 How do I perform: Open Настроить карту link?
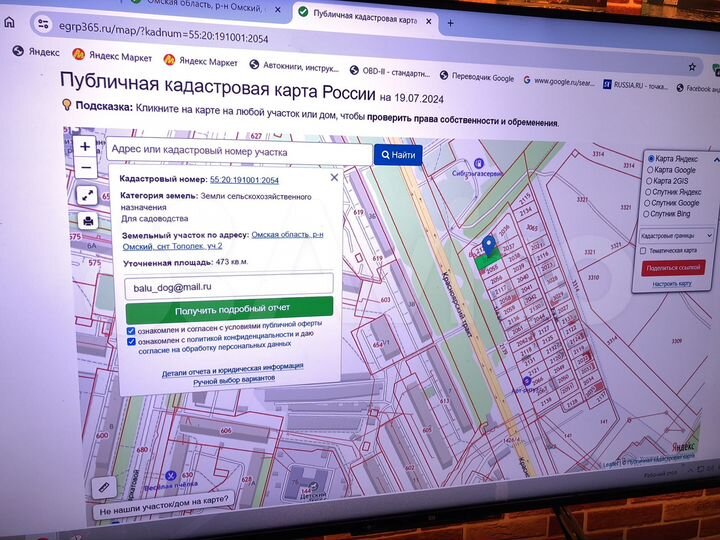pyautogui.click(x=672, y=284)
